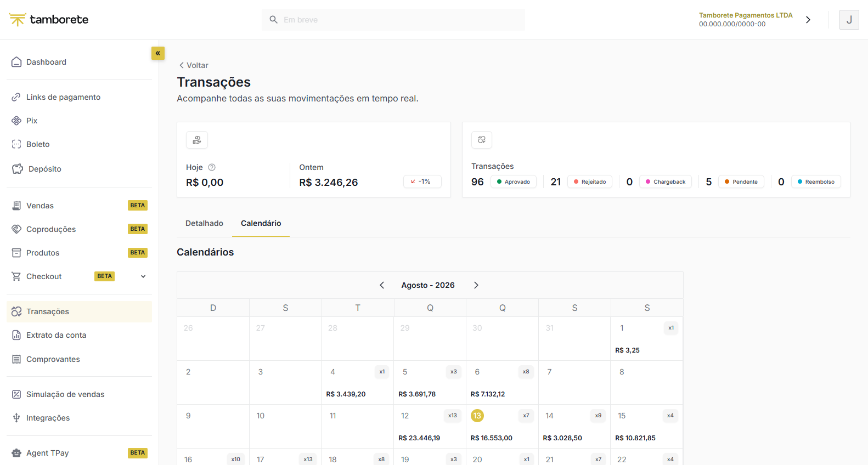Click the Extrato da conta icon

tap(16, 335)
